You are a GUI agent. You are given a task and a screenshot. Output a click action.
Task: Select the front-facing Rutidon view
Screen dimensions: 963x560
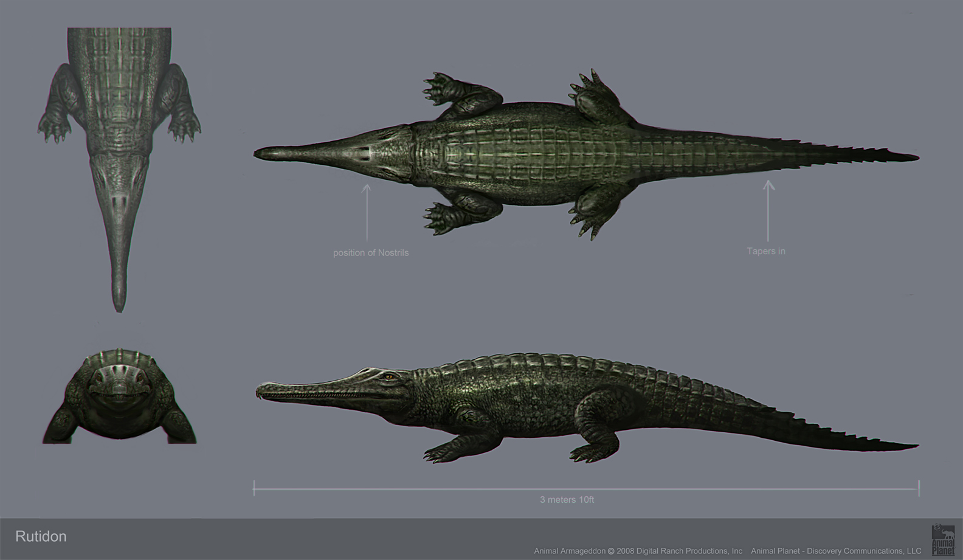tap(119, 396)
